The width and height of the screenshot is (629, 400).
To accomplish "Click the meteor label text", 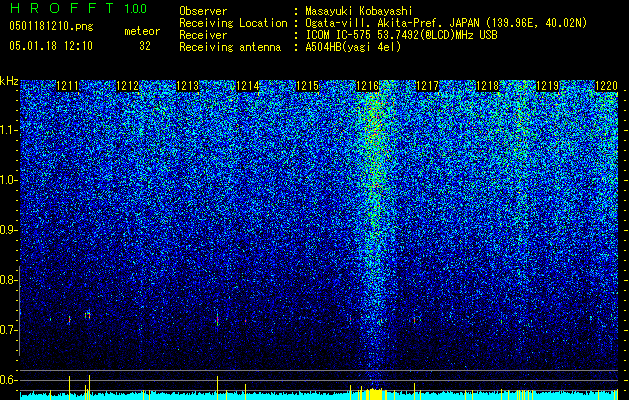I will tap(142, 31).
